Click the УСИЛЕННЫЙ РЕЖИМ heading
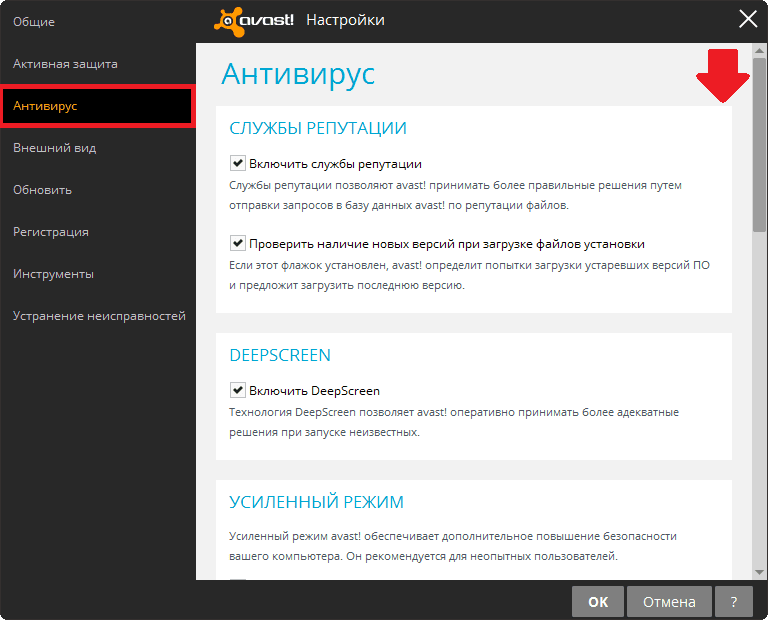Image resolution: width=768 pixels, height=620 pixels. tap(316, 502)
